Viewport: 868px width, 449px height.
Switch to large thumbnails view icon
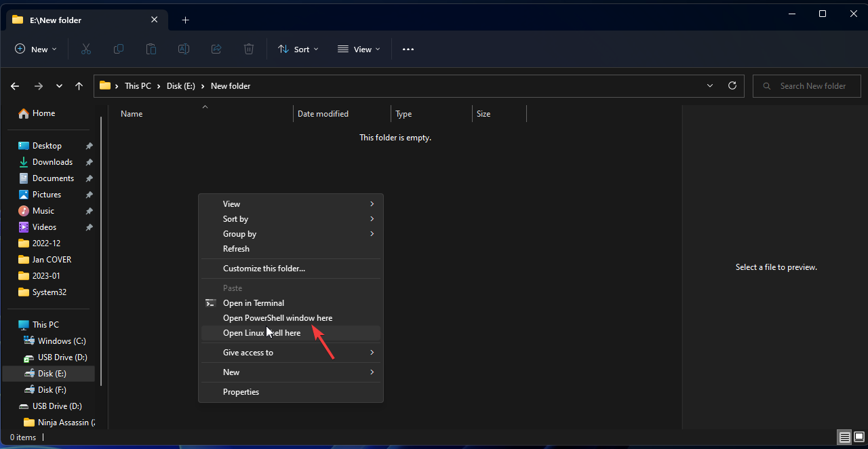(x=858, y=437)
